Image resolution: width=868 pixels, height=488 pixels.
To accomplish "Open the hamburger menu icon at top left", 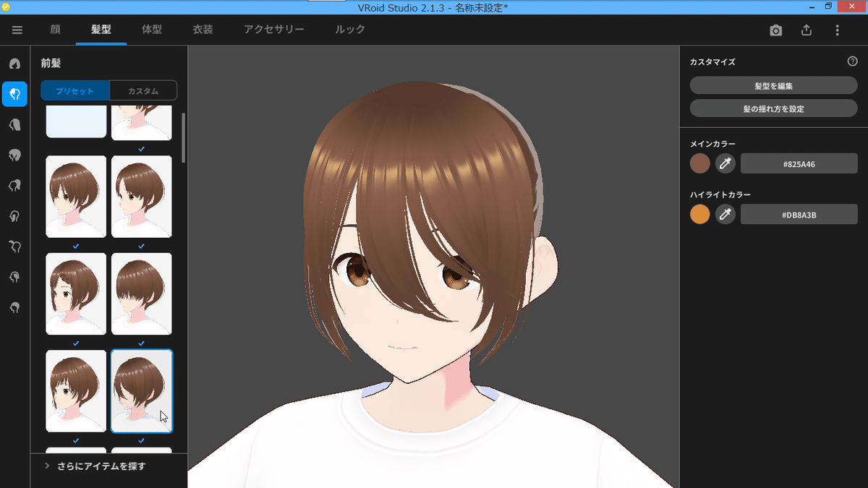I will click(17, 30).
